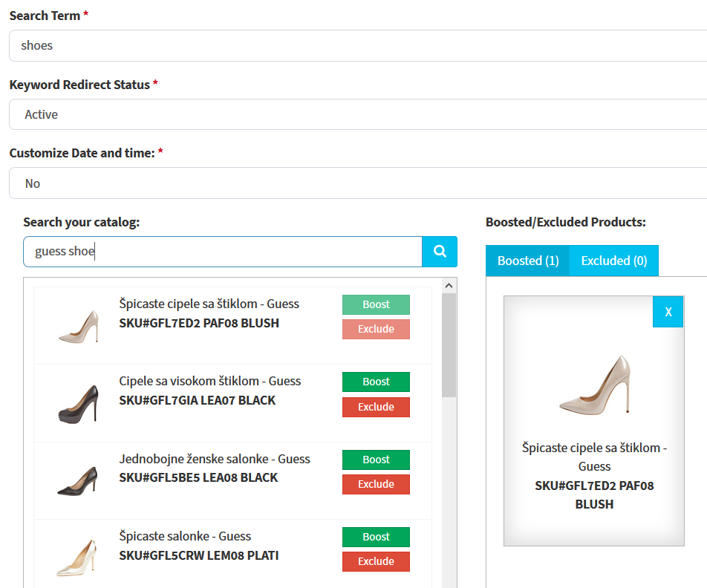This screenshot has height=588, width=707.
Task: Switch to the Boosted (1) tab
Action: (x=528, y=261)
